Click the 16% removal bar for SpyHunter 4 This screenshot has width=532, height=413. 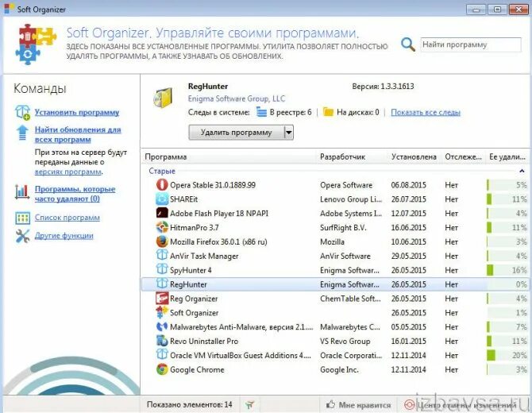pyautogui.click(x=507, y=270)
